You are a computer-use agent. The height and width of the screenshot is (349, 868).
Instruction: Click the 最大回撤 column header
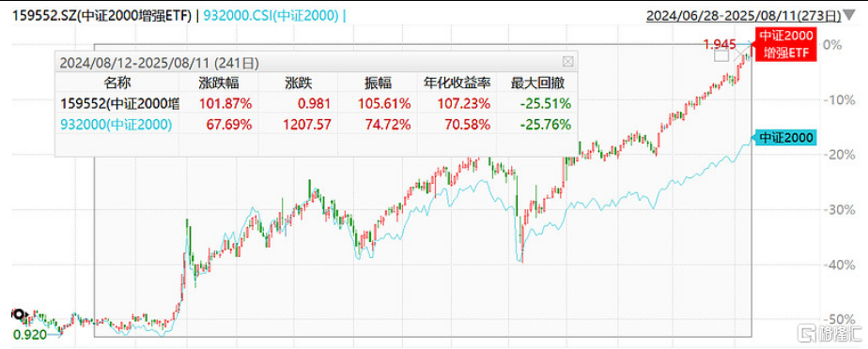[536, 83]
